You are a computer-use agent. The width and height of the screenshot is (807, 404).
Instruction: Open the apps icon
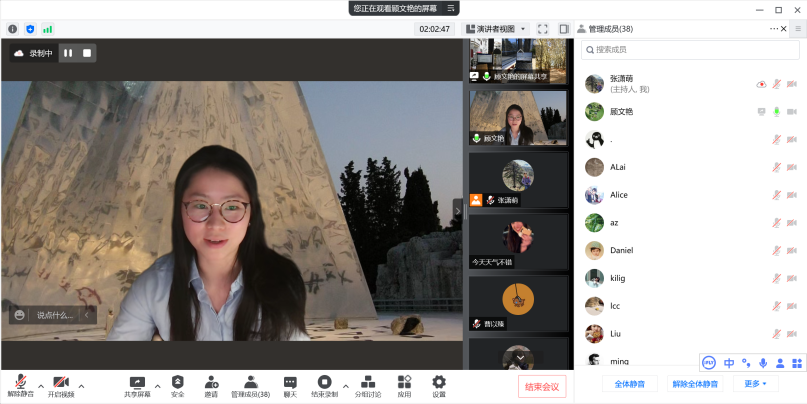(404, 383)
